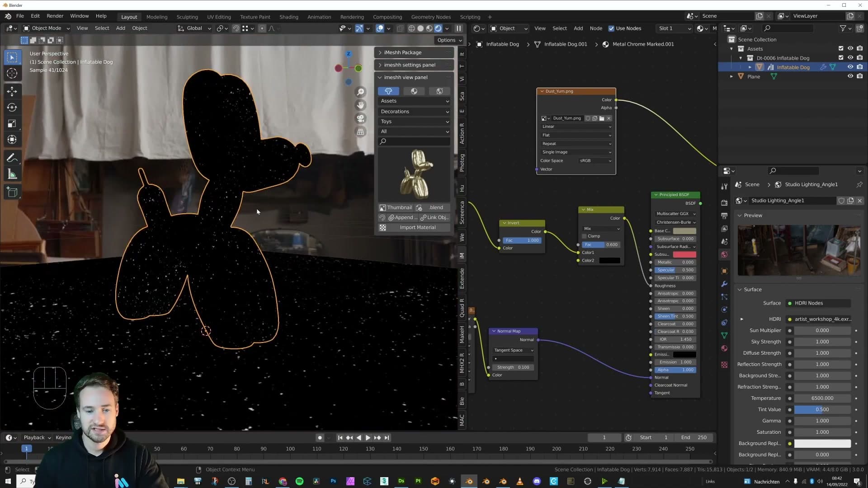This screenshot has width=868, height=488.
Task: Disable Inflatable Dog in renders camera icon
Action: pyautogui.click(x=859, y=67)
